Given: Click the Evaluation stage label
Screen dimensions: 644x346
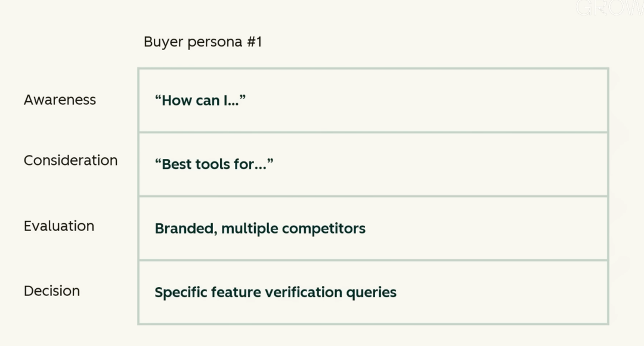Looking at the screenshot, I should coord(59,226).
